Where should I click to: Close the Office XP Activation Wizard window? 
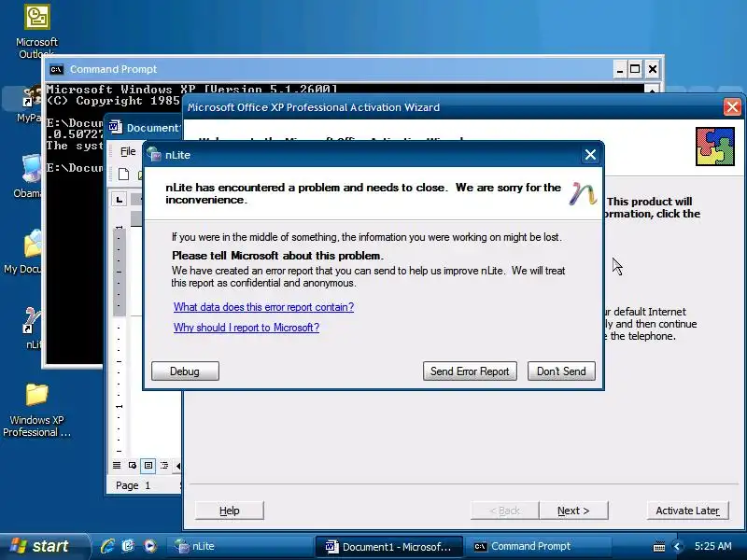pos(732,107)
